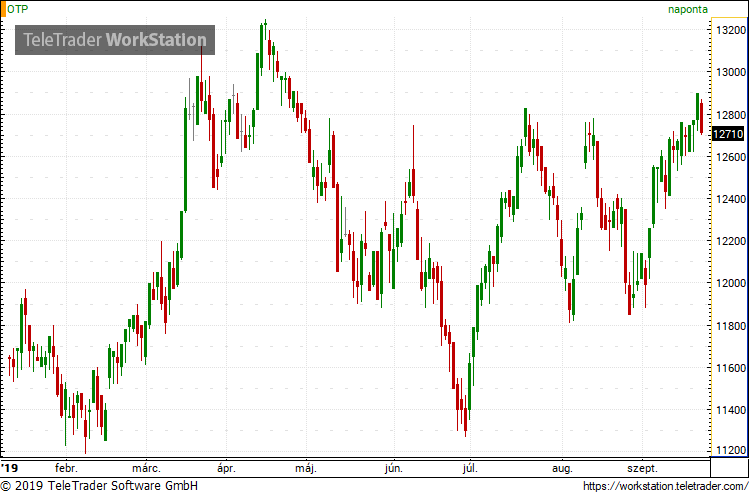
Task: Click the 12400 price axis label
Action: 731,199
